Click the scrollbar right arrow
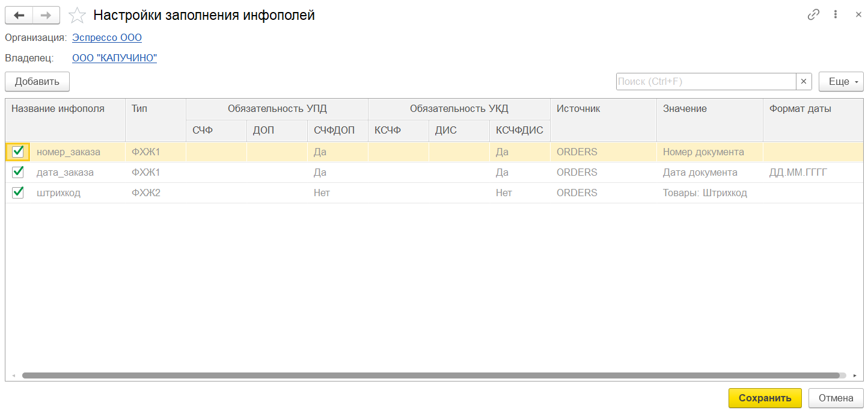The width and height of the screenshot is (868, 414). pos(855,375)
